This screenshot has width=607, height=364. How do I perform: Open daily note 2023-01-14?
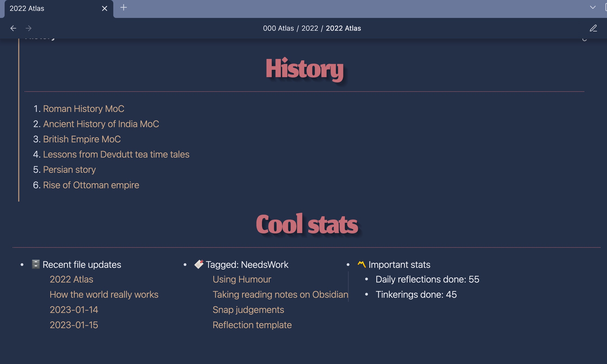coord(74,310)
